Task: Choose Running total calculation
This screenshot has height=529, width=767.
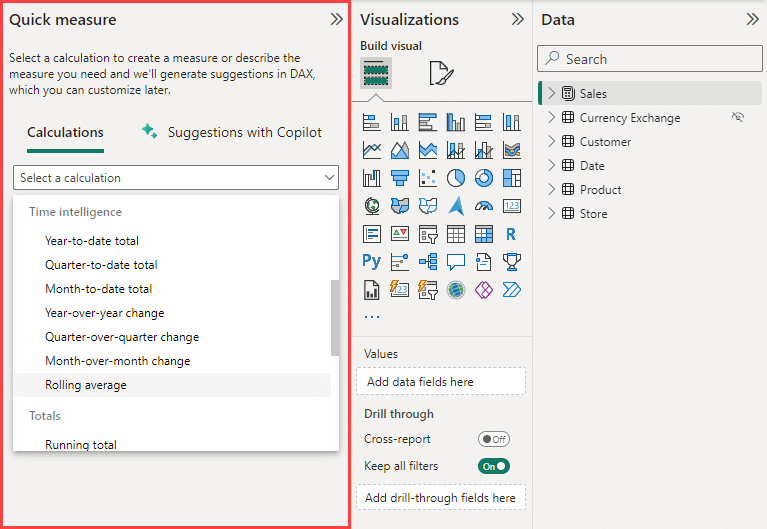Action: coord(81,444)
